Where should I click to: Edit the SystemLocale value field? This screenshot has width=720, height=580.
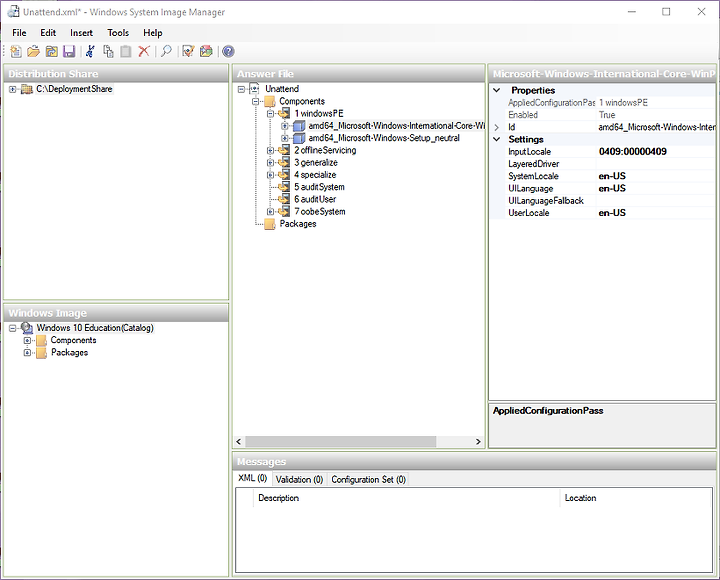[656, 176]
